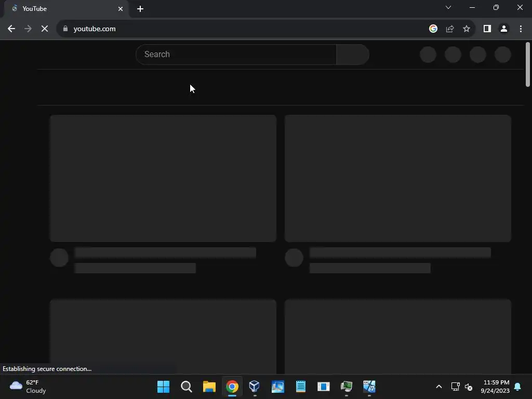Open a new tab with the plus button
This screenshot has width=532, height=399.
[140, 9]
